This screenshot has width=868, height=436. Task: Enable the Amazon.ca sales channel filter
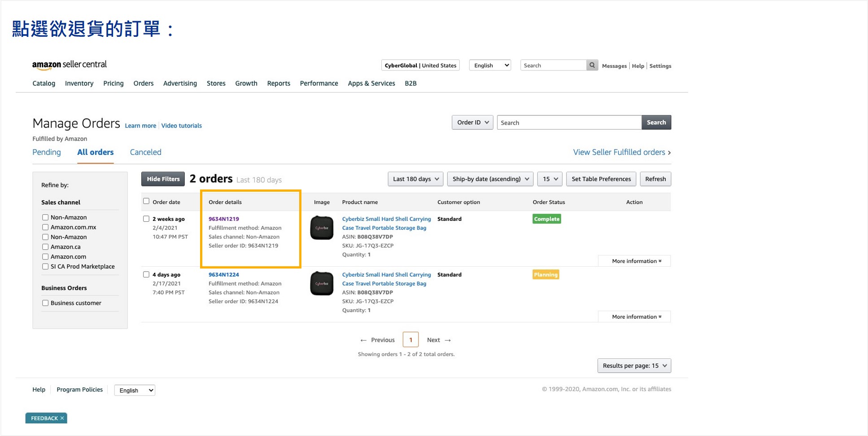point(45,247)
